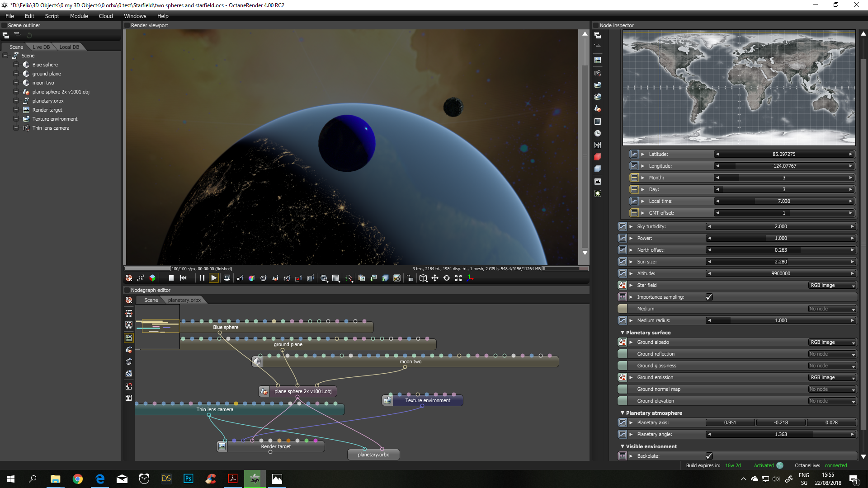Open the Star field type dropdown
Image resolution: width=868 pixels, height=488 pixels.
[832, 286]
